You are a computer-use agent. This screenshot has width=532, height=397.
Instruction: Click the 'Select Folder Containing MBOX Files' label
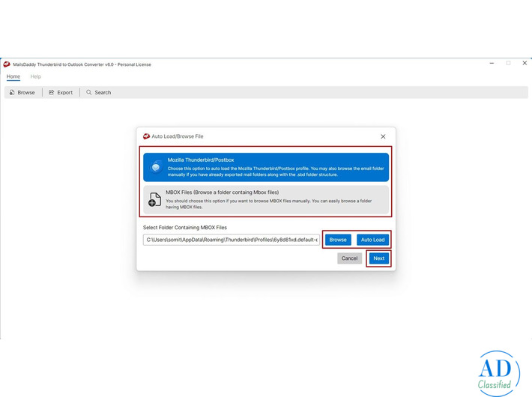pos(185,228)
